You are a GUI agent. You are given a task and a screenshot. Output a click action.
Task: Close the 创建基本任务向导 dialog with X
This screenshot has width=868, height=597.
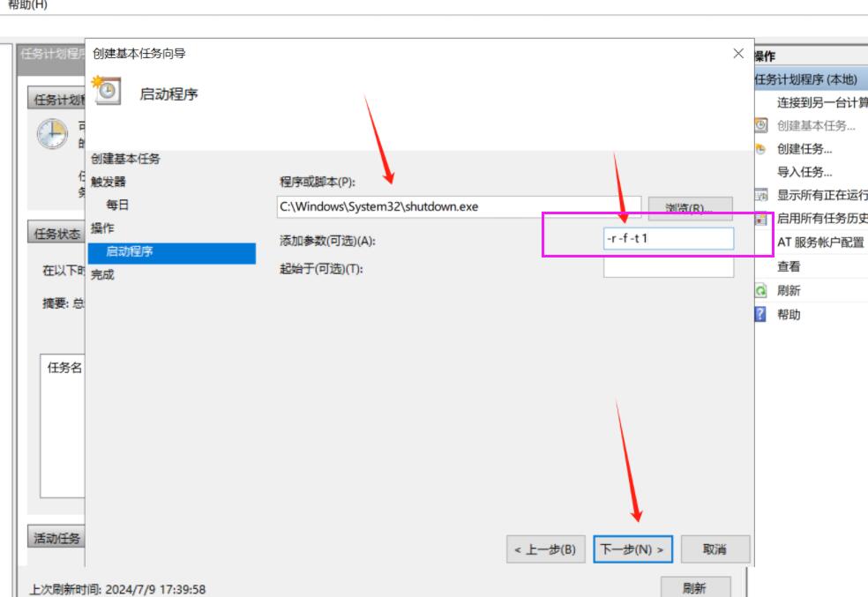(x=738, y=54)
